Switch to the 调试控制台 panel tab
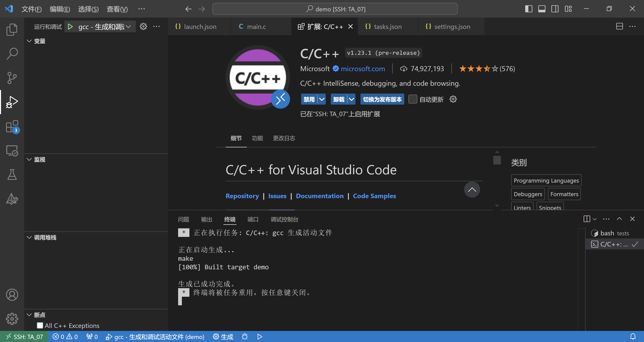The width and height of the screenshot is (644, 342). point(285,219)
